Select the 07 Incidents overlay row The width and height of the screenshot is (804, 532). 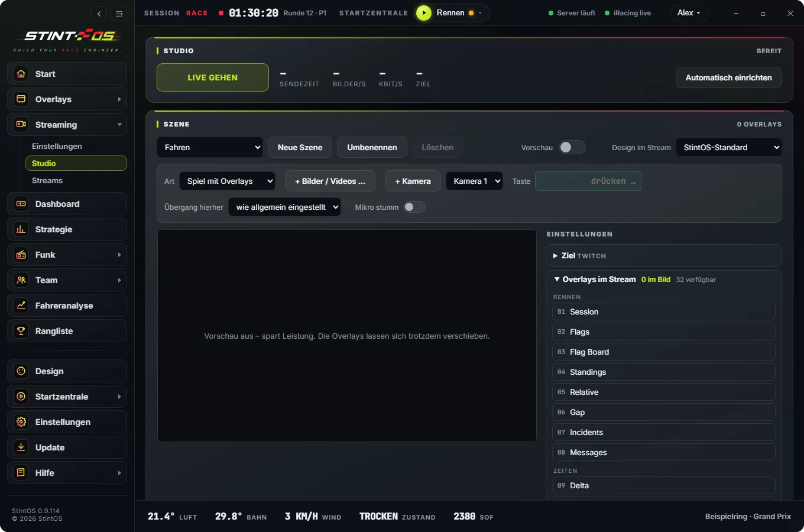coord(664,432)
